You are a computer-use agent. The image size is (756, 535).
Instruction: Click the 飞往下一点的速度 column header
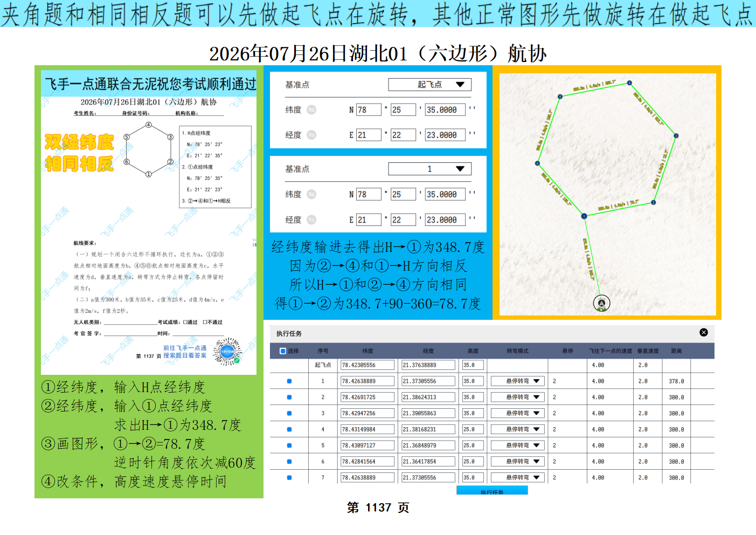point(610,351)
